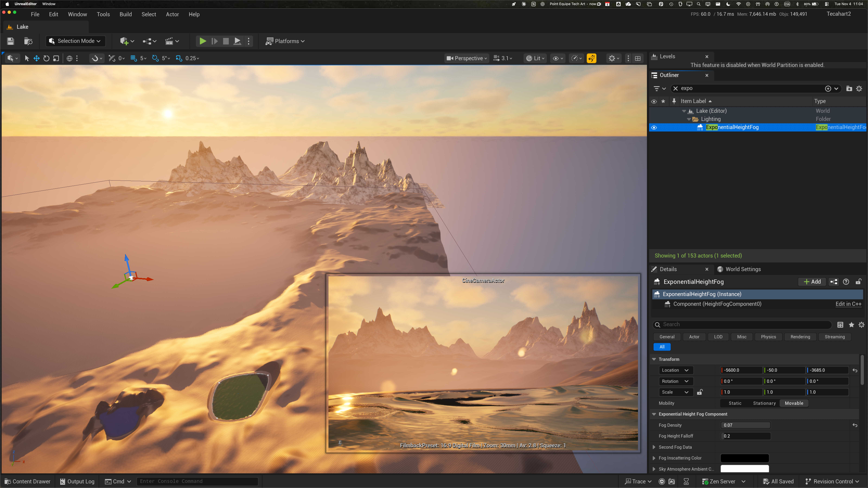Toggle grid position snapping icon
This screenshot has height=488, width=868.
point(134,58)
